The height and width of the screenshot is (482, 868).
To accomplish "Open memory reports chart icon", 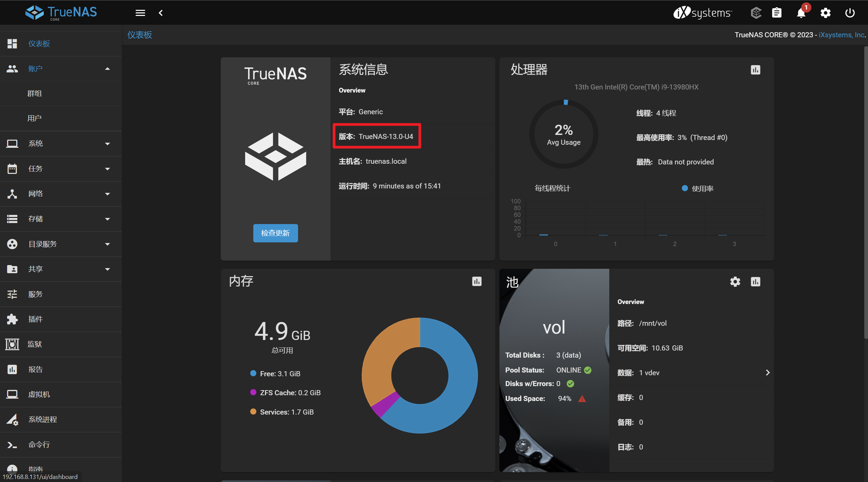I will [477, 281].
